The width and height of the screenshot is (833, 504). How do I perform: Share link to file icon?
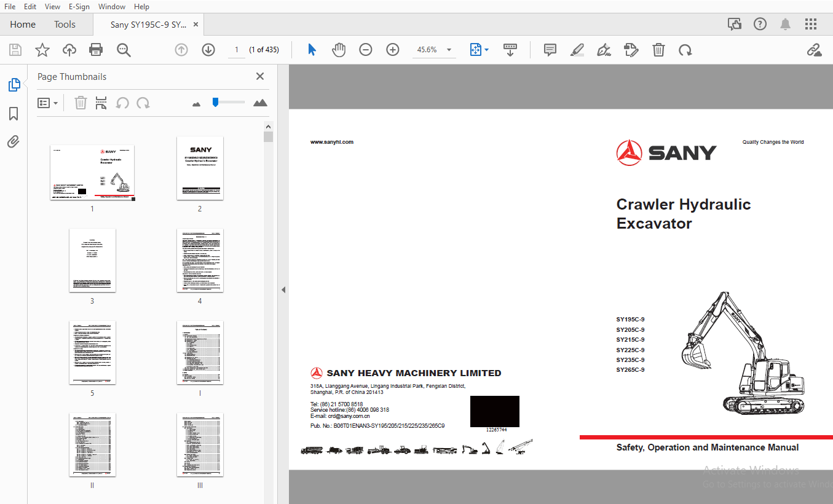[815, 50]
